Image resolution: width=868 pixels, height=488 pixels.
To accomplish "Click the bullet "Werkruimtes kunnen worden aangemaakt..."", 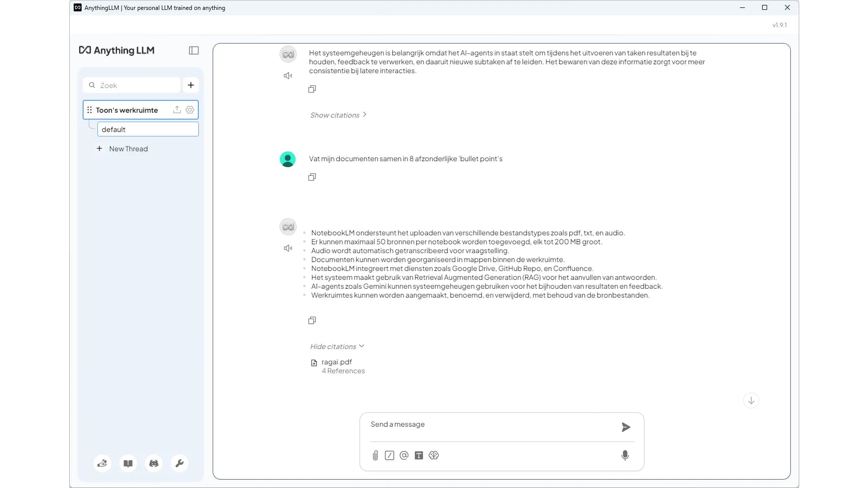I will click(480, 295).
